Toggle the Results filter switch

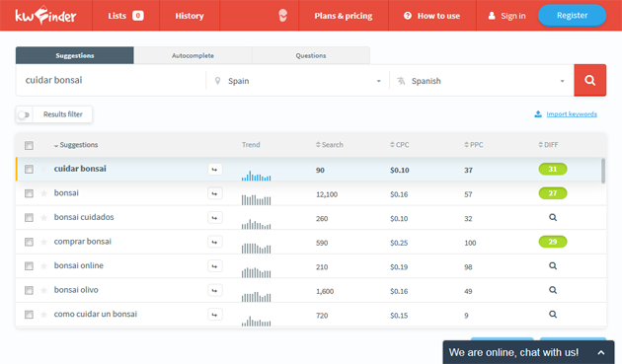click(25, 114)
